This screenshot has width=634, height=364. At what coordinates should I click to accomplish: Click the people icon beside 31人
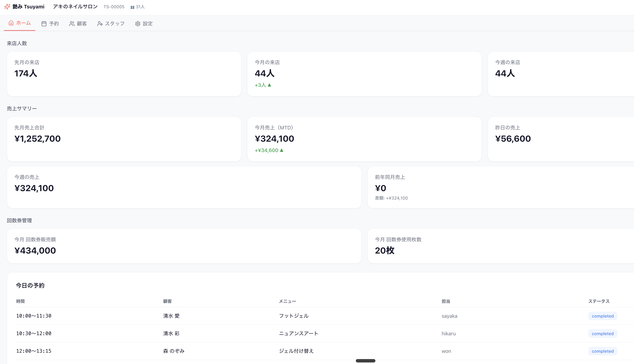point(132,7)
